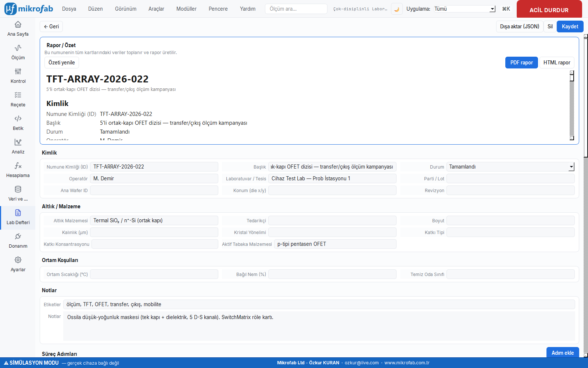Open the Betik code icon

point(18,118)
